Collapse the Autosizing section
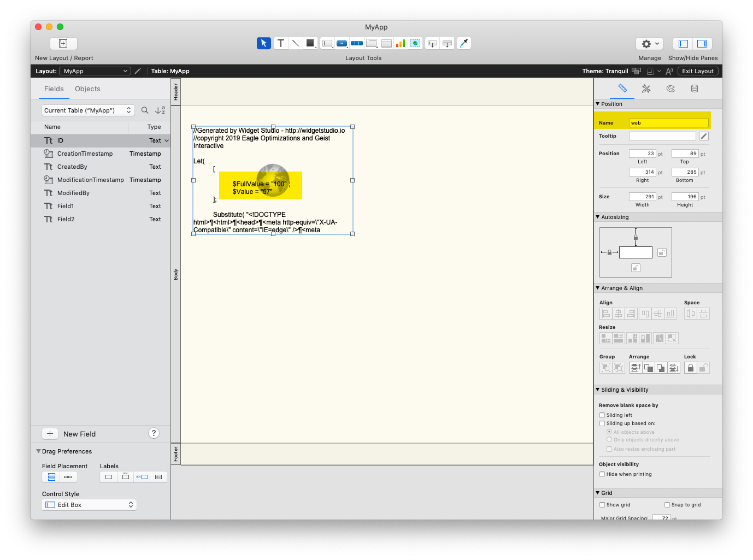Screen dimensions: 753x560 pyautogui.click(x=598, y=217)
